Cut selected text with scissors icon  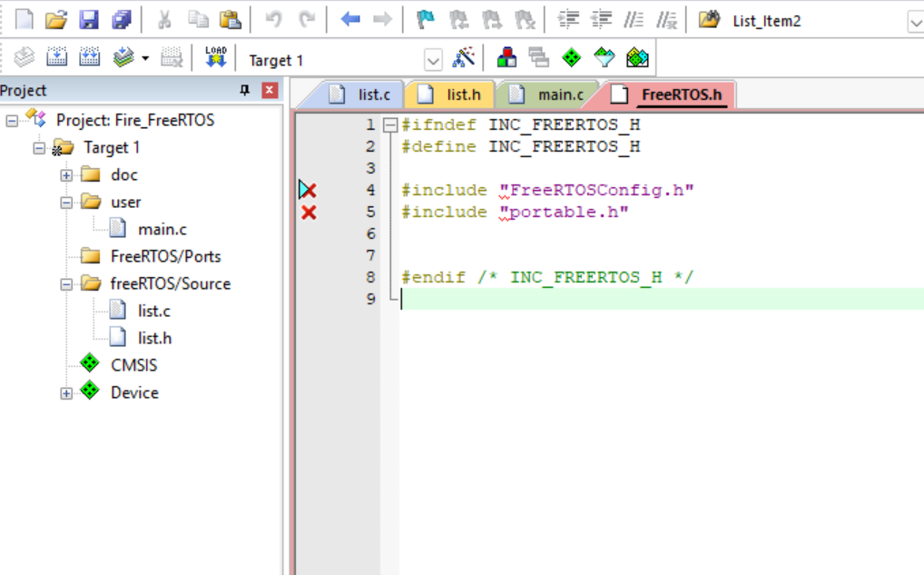[164, 20]
